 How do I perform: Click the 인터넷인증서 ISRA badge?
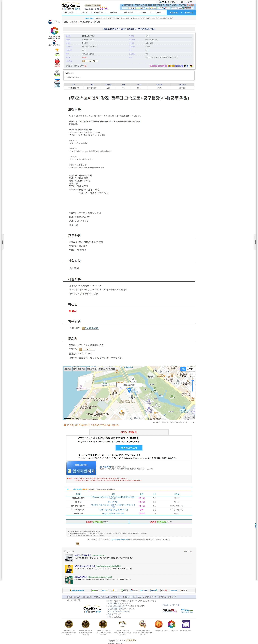point(159,624)
